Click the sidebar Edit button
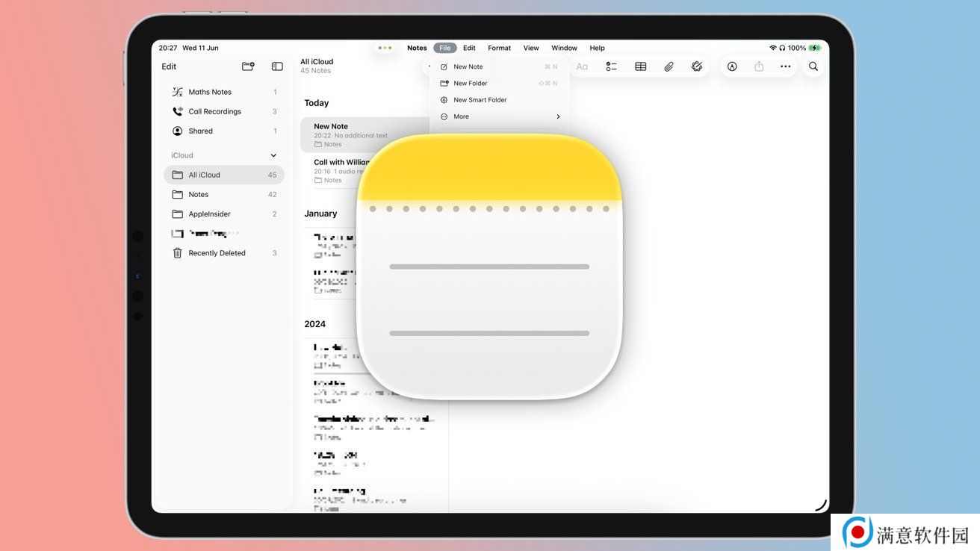The height and width of the screenshot is (551, 980). coord(169,66)
